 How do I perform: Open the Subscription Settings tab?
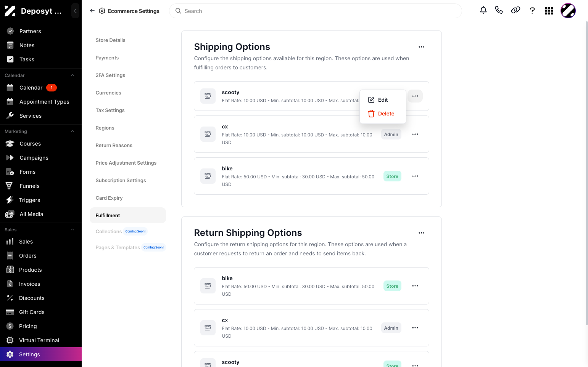121,180
